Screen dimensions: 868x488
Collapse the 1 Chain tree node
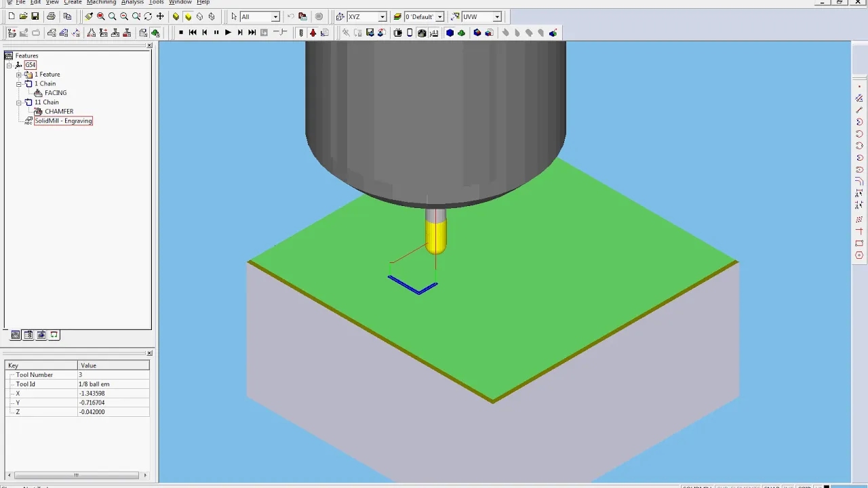pyautogui.click(x=19, y=84)
